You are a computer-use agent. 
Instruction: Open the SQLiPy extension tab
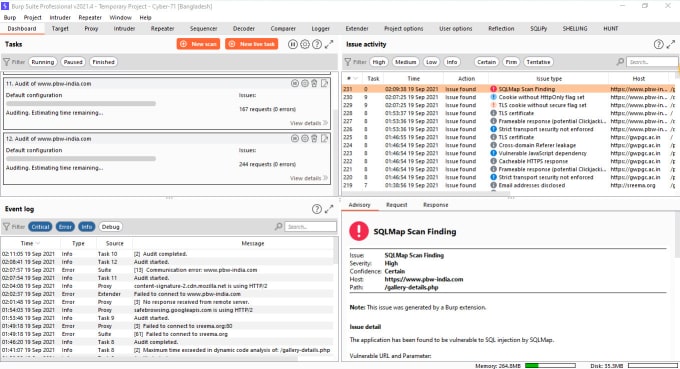point(538,29)
